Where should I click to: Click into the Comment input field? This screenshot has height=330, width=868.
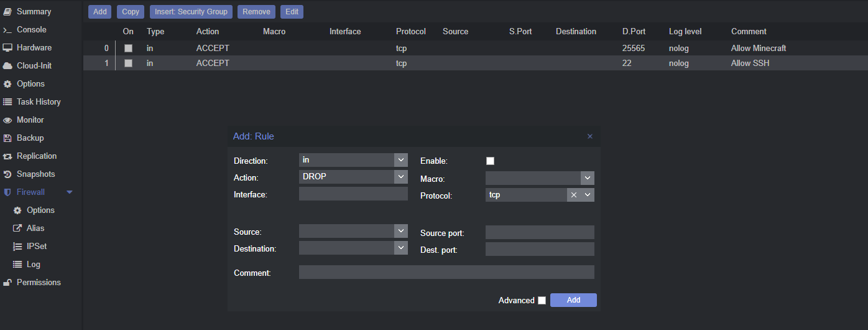446,272
